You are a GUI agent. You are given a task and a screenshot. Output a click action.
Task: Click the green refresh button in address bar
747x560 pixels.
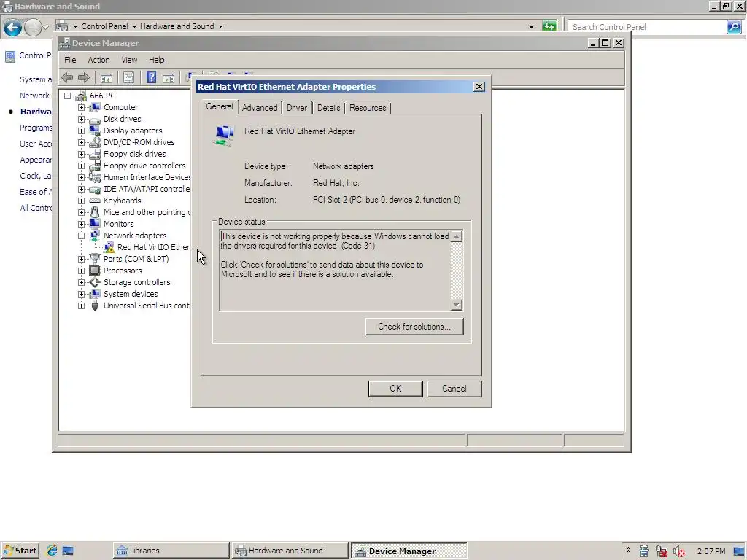[x=549, y=27]
